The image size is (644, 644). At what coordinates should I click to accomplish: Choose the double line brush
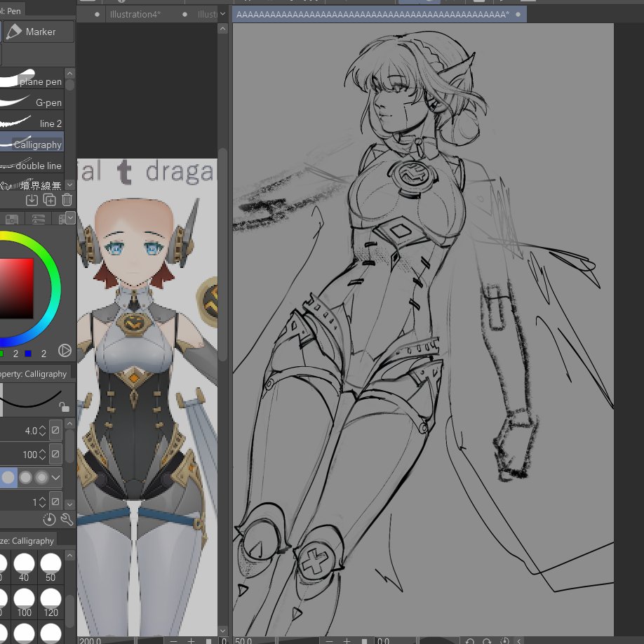tap(32, 163)
